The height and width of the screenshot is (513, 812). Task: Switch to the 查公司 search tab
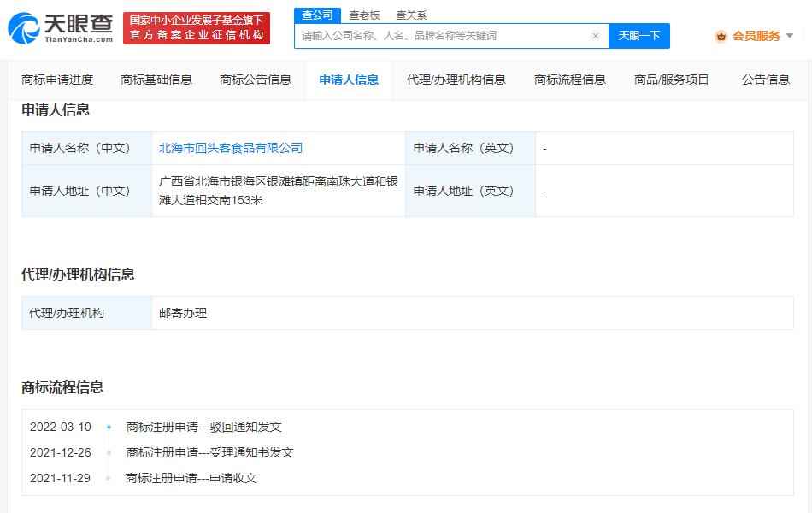(x=317, y=15)
